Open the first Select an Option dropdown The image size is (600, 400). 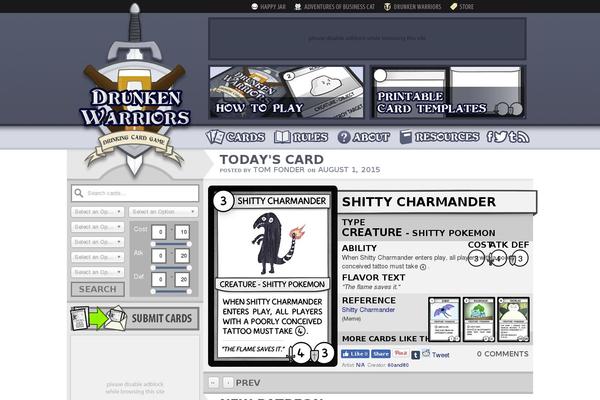click(x=98, y=212)
